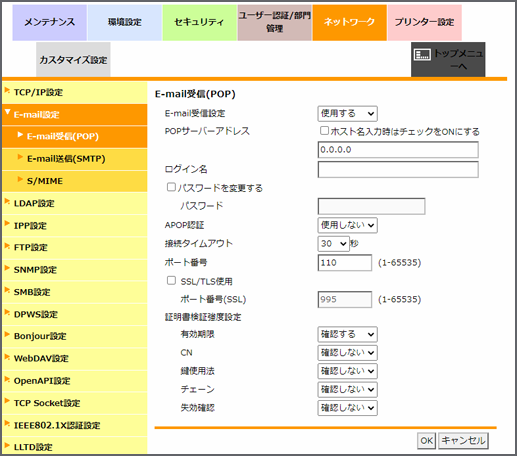Open IPP設定 in the sidebar
The image size is (517, 456).
pyautogui.click(x=75, y=226)
